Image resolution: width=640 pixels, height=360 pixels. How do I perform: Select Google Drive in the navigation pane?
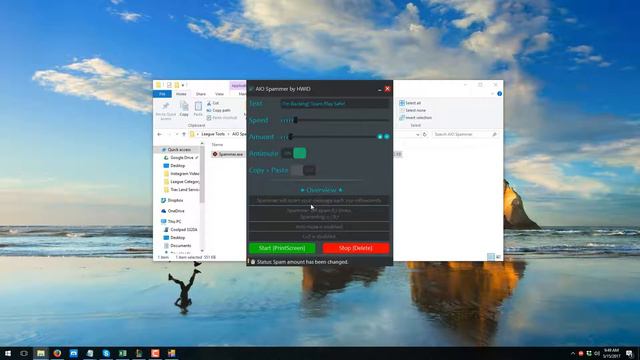click(181, 158)
